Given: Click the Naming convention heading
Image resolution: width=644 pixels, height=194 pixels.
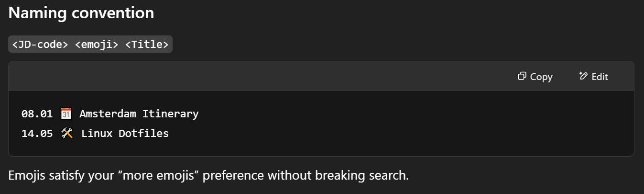Looking at the screenshot, I should point(81,13).
